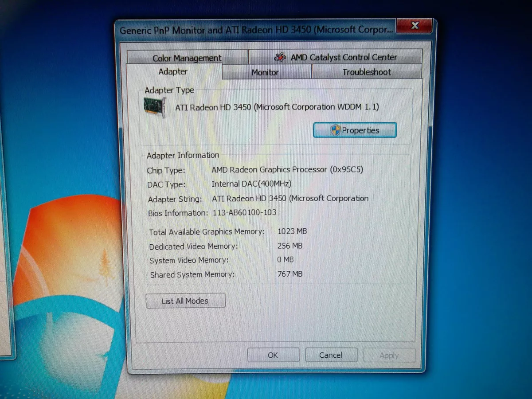Click the AMD Catalyst tab icon
The image size is (532, 399).
(x=280, y=57)
